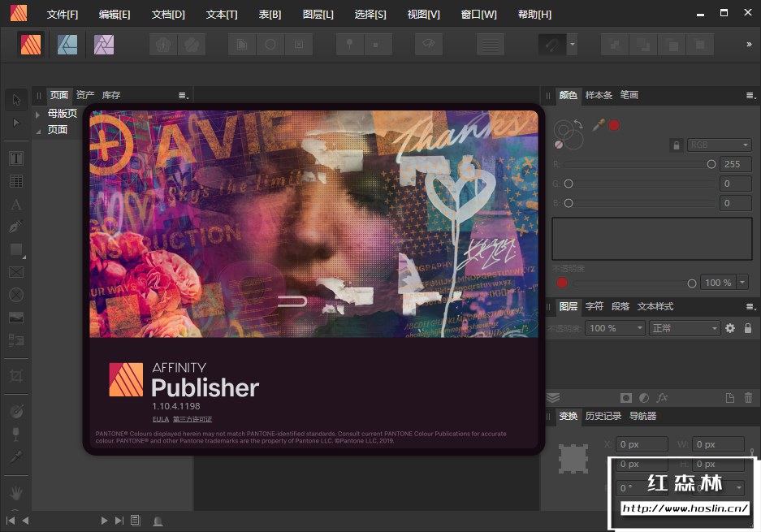
Task: Open layer effects fx icon
Action: [x=662, y=398]
